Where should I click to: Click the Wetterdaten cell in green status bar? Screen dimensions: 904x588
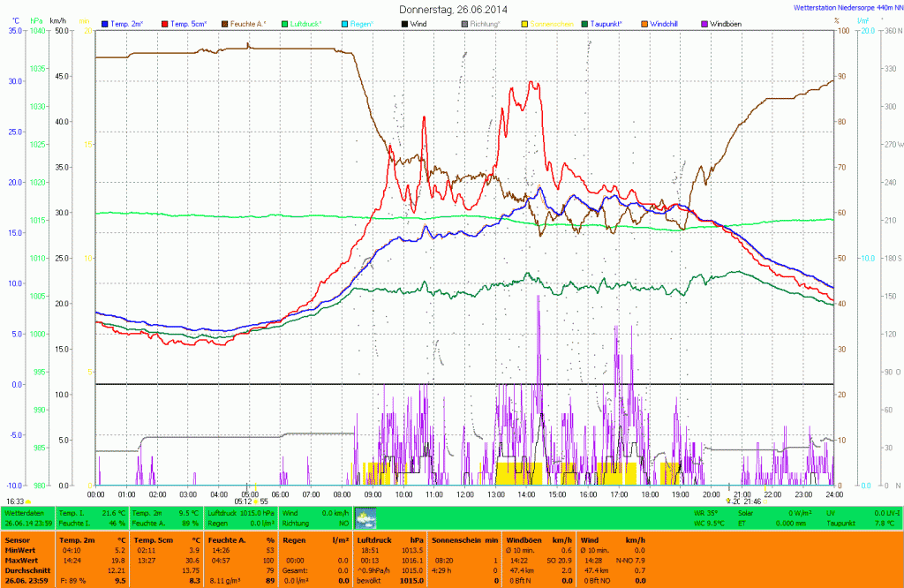24,512
